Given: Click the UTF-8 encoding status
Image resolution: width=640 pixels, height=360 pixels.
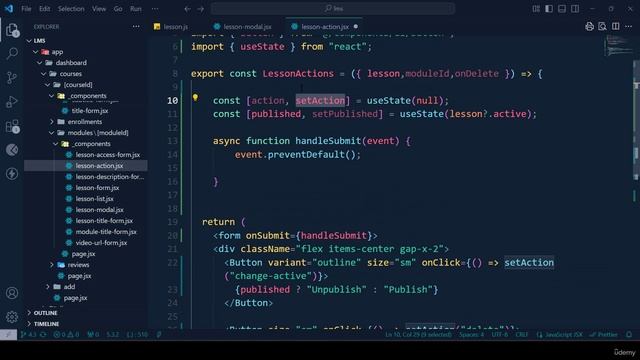Looking at the screenshot, I should pyautogui.click(x=500, y=335).
